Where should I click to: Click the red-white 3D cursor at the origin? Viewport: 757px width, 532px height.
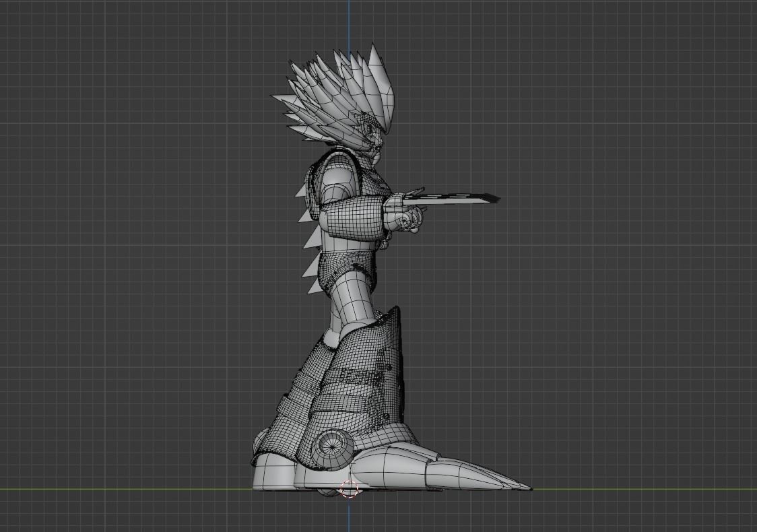tap(349, 489)
